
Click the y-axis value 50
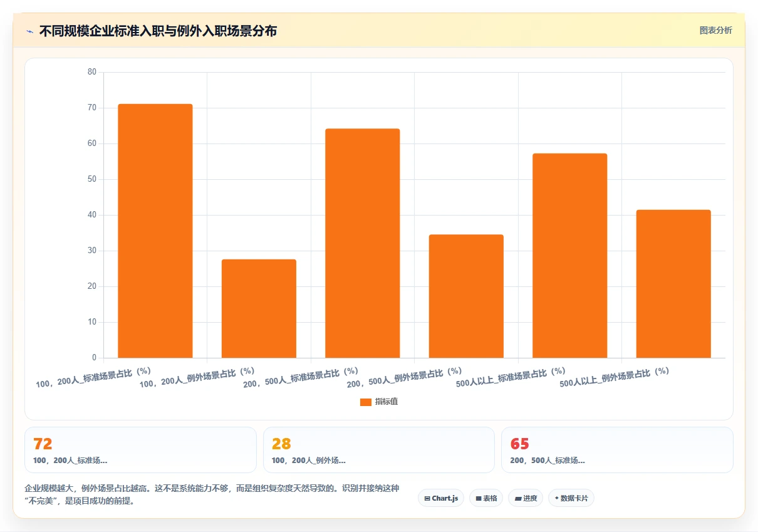(92, 179)
